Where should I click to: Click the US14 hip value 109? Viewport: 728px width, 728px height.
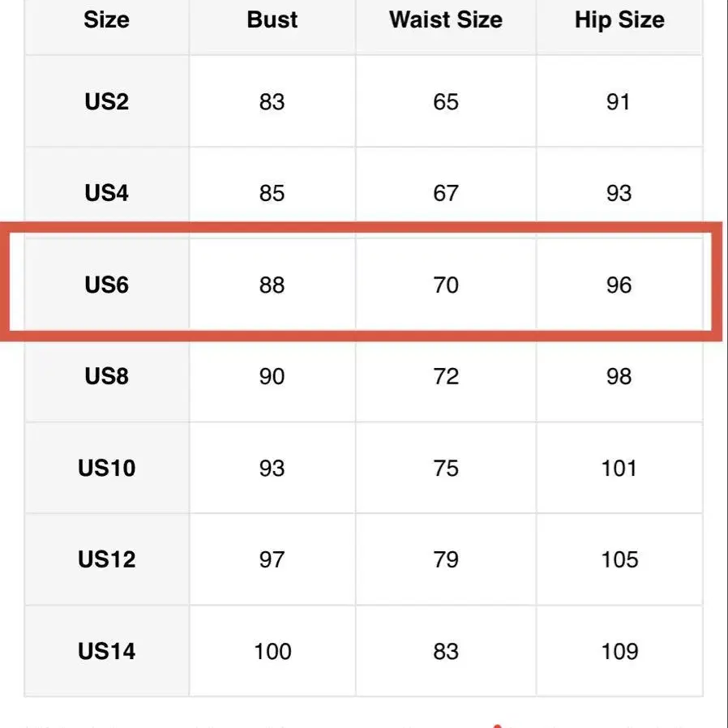click(619, 652)
